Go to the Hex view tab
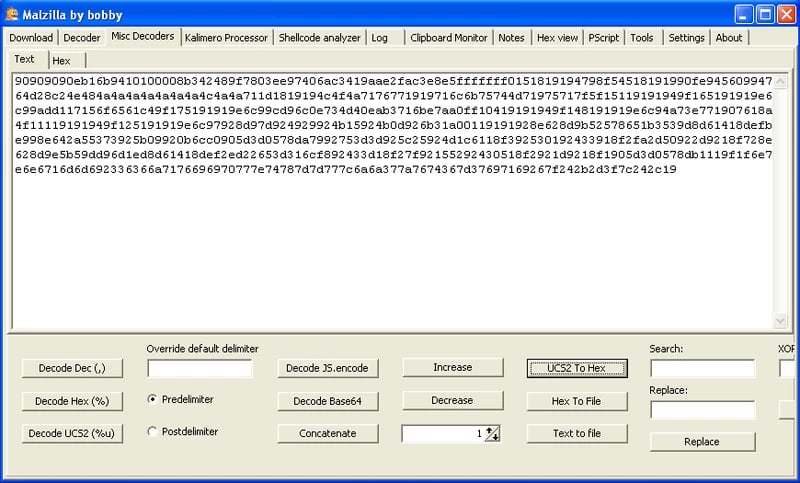The height and width of the screenshot is (483, 800). coord(557,38)
